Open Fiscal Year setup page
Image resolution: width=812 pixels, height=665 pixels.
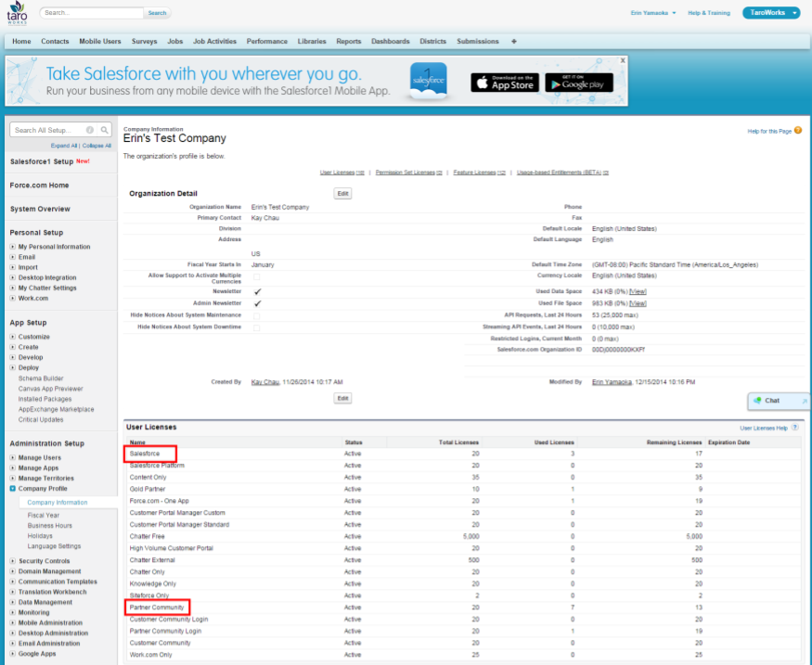click(x=44, y=516)
